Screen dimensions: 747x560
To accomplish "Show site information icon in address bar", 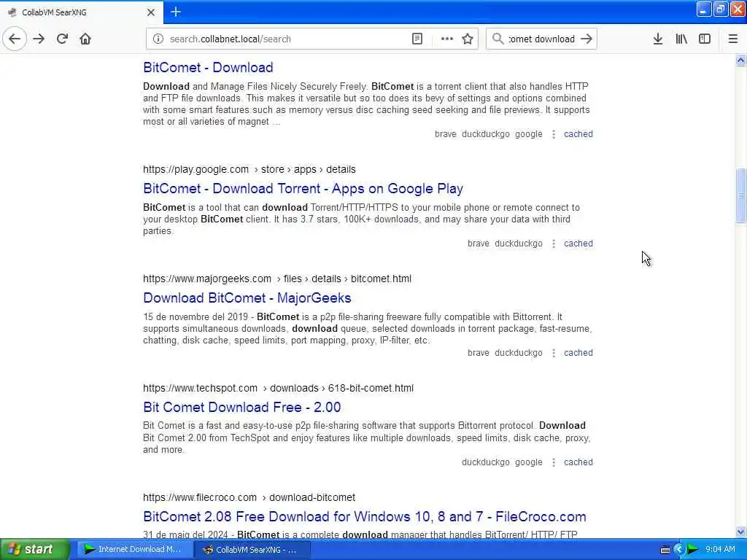I will click(x=158, y=39).
